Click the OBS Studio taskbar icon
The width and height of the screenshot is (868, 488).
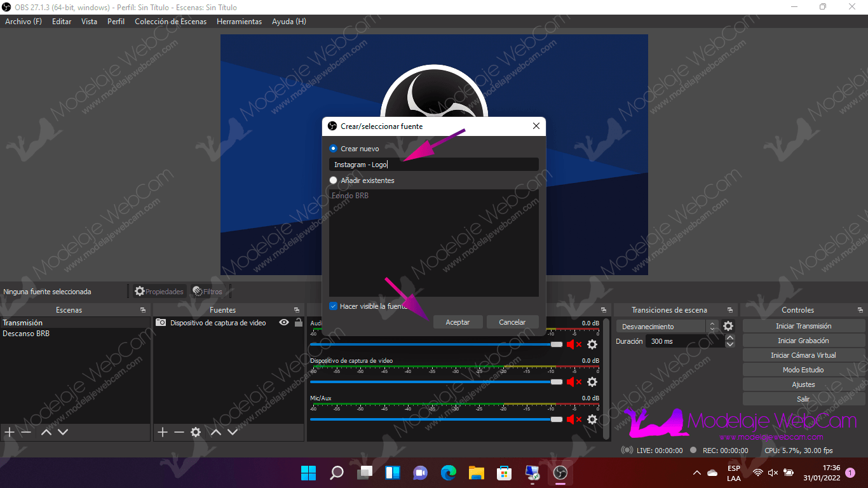point(560,473)
